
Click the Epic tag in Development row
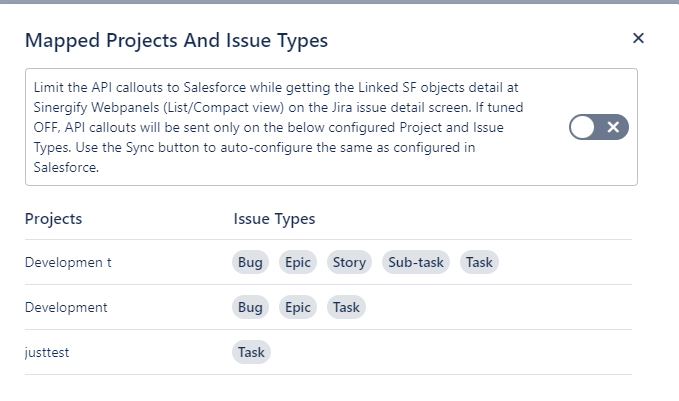298,307
